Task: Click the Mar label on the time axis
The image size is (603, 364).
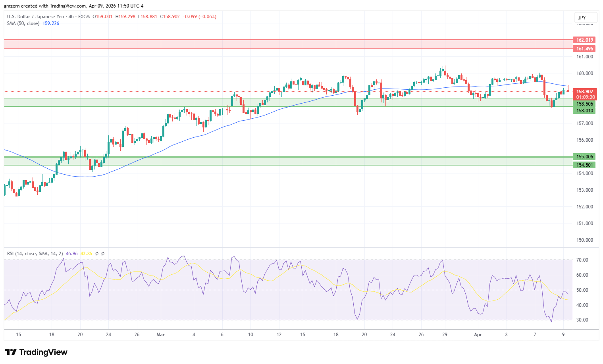Action: 160,335
